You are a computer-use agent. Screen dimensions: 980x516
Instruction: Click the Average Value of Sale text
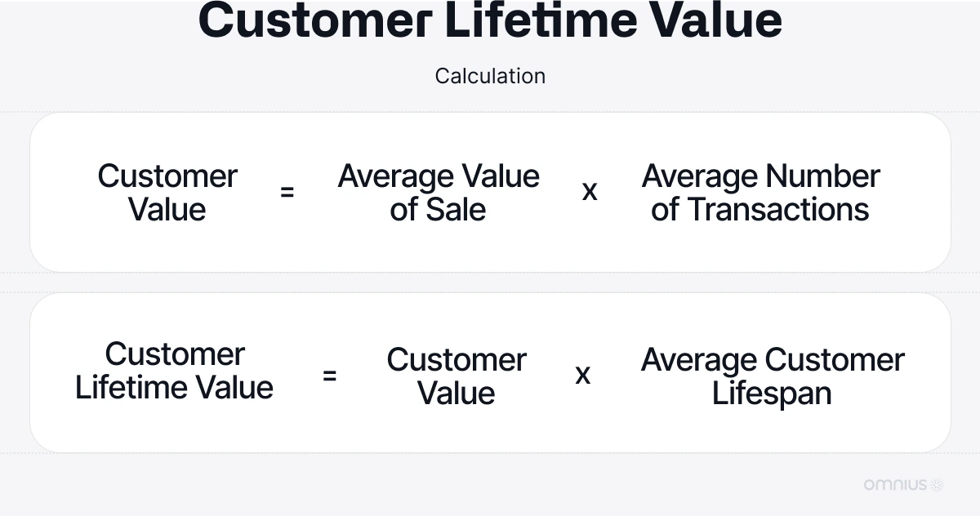coord(439,193)
